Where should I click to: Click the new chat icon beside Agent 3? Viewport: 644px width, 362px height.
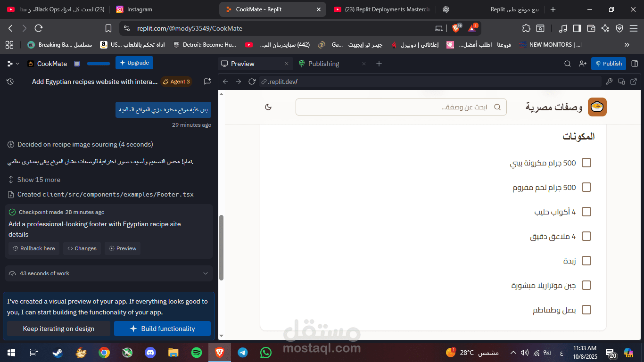[207, 82]
